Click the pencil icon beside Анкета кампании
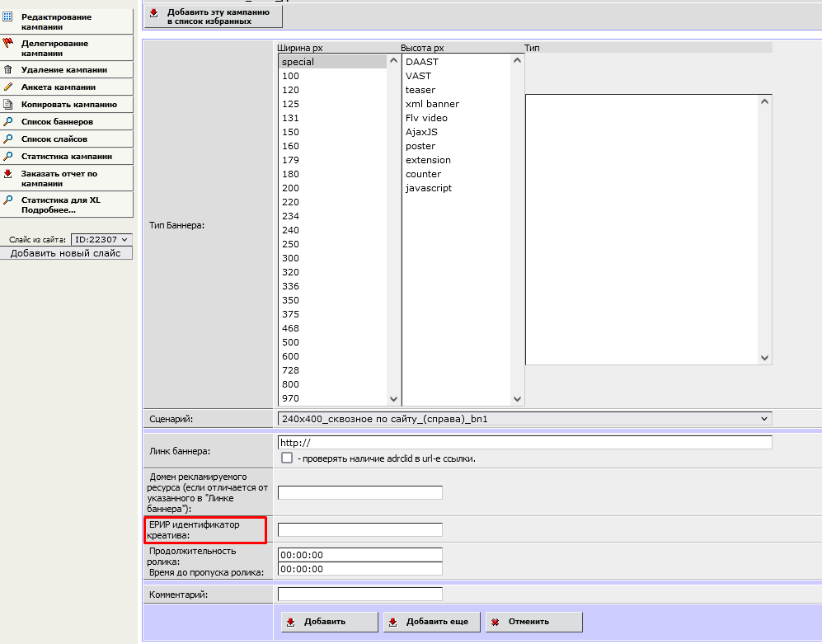Screen dimensions: 822x644 click(x=8, y=87)
